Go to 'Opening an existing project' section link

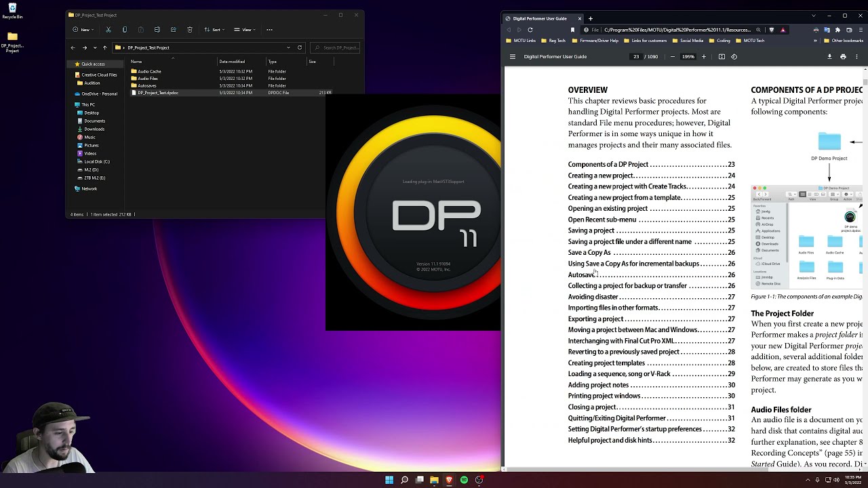[x=651, y=209]
